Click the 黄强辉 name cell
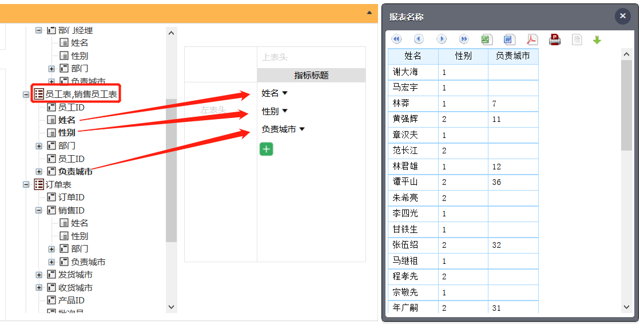644x328 pixels. point(413,119)
